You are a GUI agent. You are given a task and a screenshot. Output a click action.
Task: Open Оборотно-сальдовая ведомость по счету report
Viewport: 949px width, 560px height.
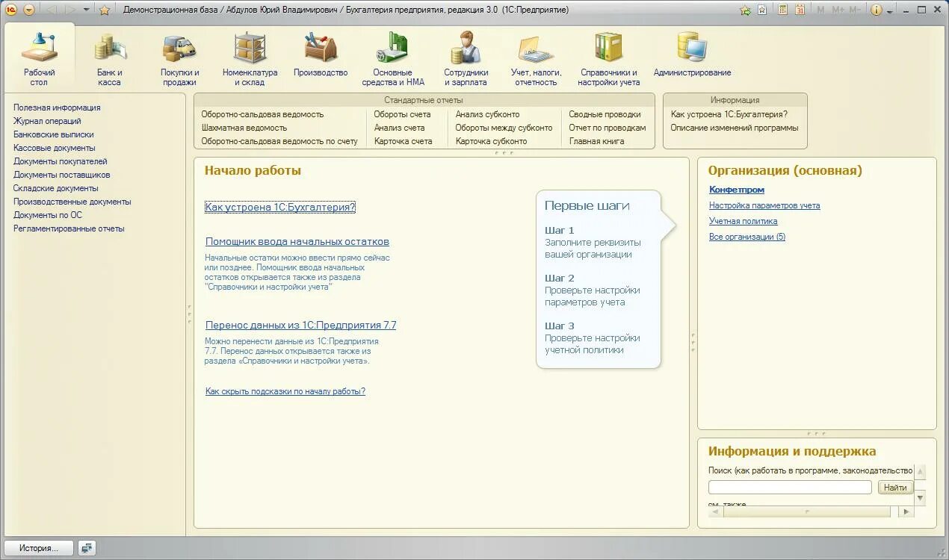pyautogui.click(x=279, y=141)
